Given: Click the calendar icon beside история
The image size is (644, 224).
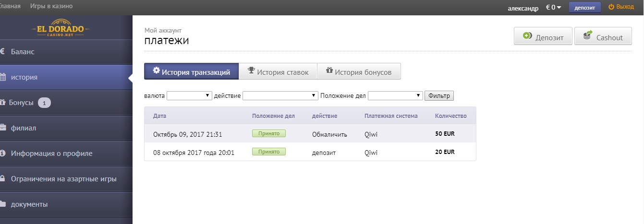Looking at the screenshot, I should coord(2,77).
